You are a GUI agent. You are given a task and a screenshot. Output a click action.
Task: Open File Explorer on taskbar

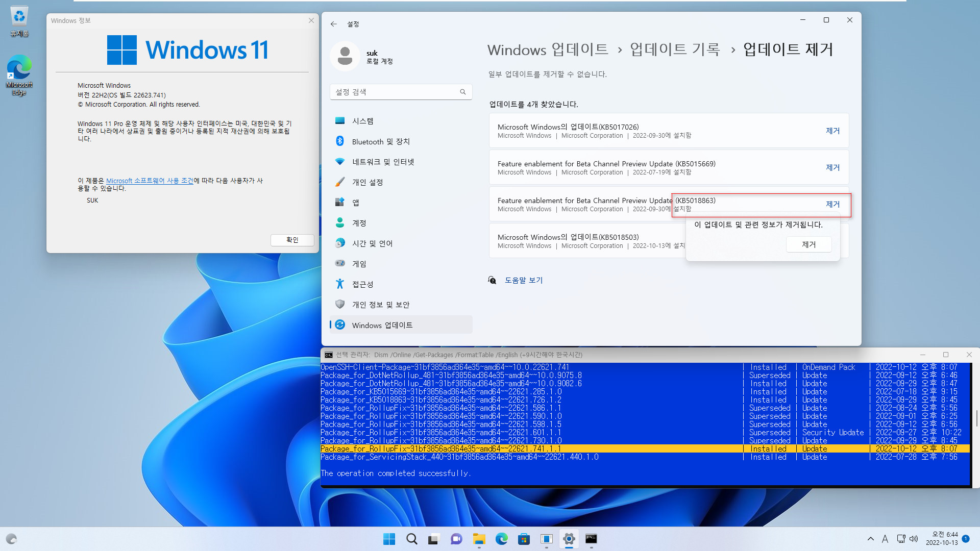coord(479,539)
